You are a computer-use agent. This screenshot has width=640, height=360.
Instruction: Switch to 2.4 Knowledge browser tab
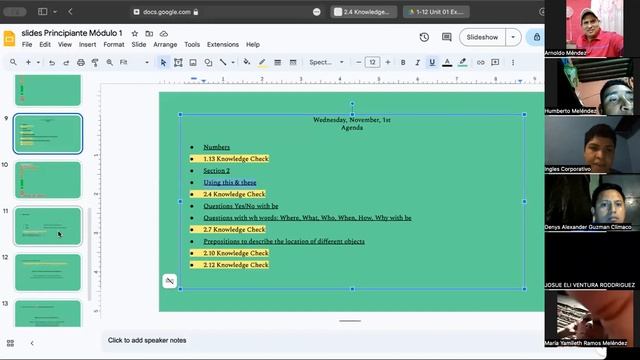(x=363, y=12)
